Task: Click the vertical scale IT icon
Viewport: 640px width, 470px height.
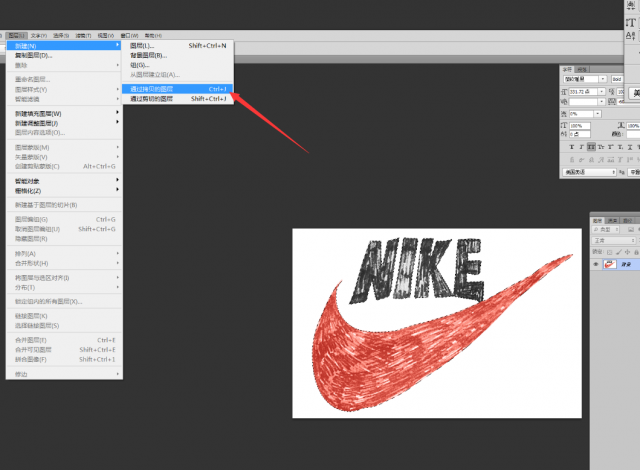Action: (x=564, y=125)
